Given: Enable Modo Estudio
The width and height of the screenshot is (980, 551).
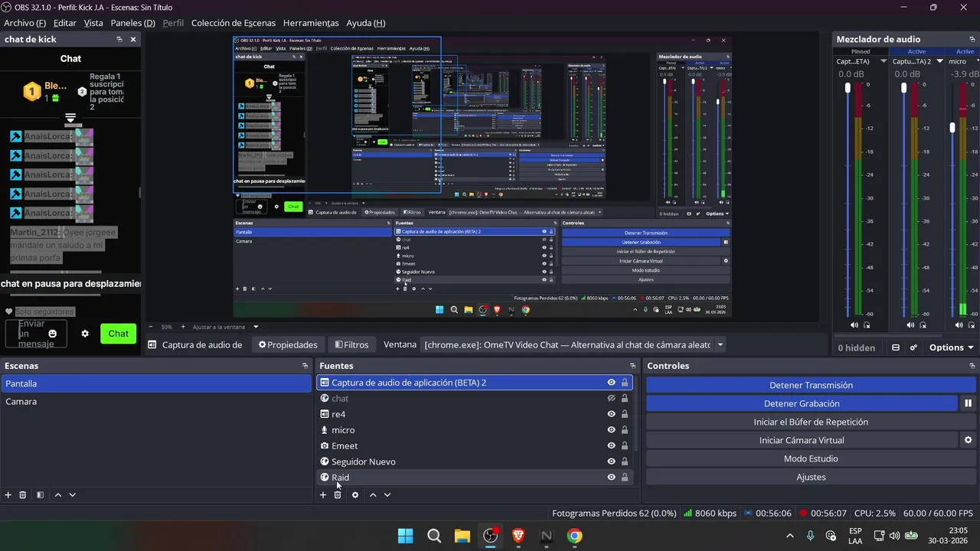Looking at the screenshot, I should [x=811, y=458].
